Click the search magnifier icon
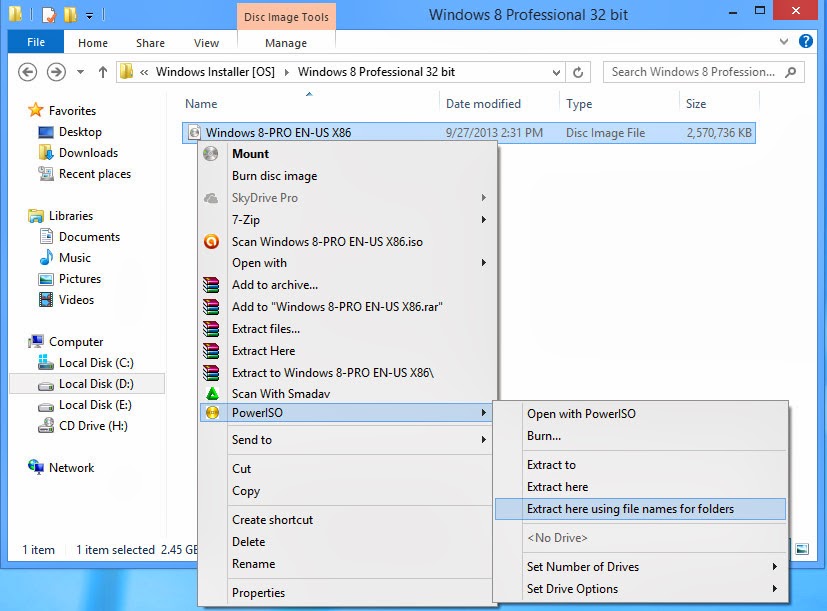Screen dimensions: 827x611 tap(790, 72)
